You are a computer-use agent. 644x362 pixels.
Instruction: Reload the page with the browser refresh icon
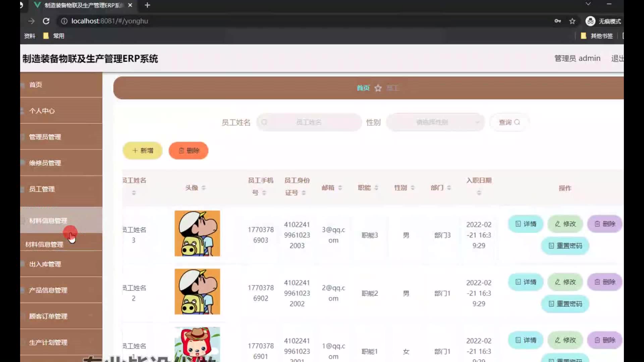(46, 21)
